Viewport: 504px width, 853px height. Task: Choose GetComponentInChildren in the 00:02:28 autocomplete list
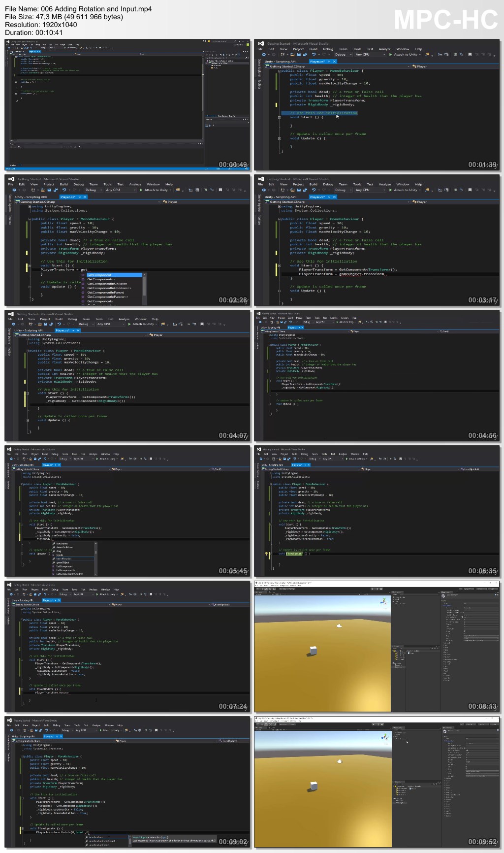[x=107, y=284]
